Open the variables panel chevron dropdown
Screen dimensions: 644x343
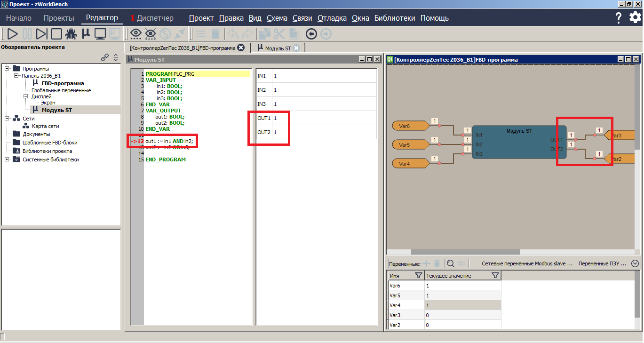point(635,264)
